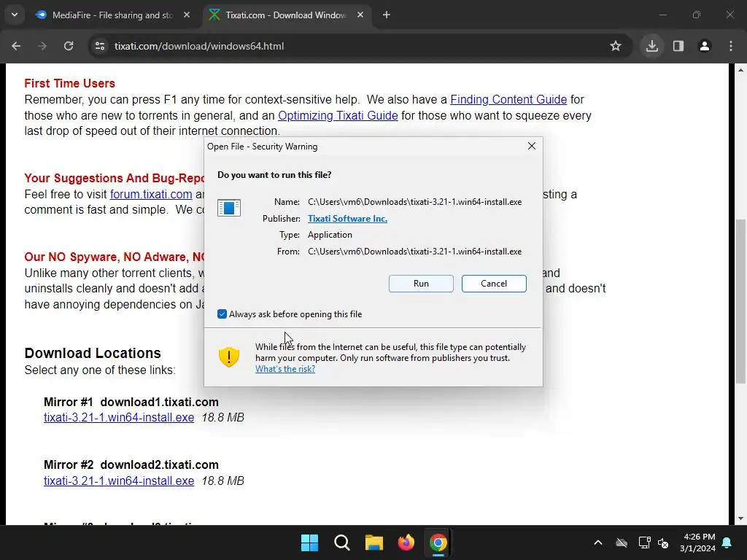Screen dimensions: 747x560
Task: Show hidden system tray icons
Action: coord(598,542)
